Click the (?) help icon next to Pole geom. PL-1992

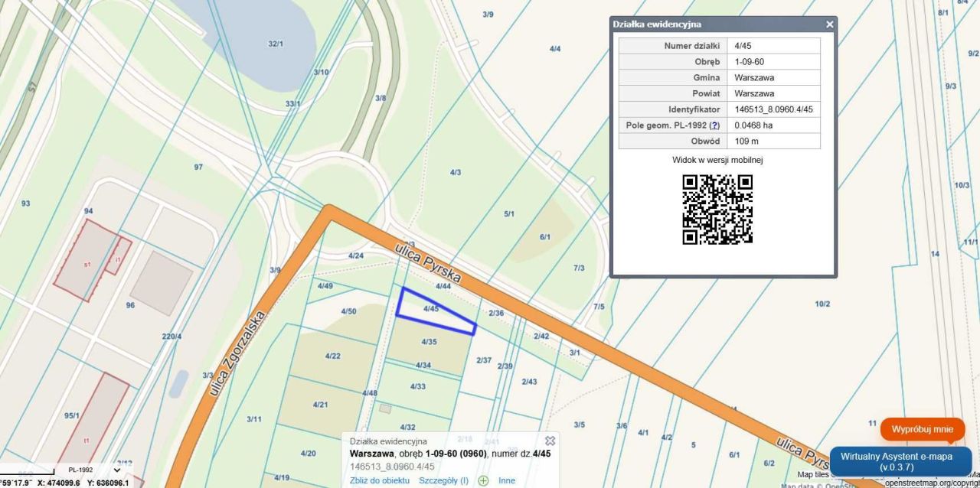coord(714,125)
